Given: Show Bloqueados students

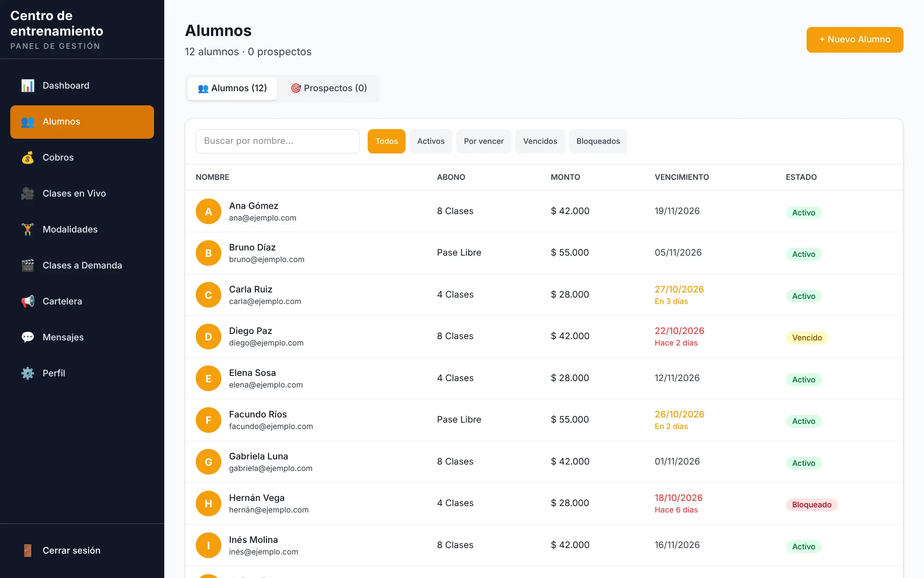Looking at the screenshot, I should point(598,141).
